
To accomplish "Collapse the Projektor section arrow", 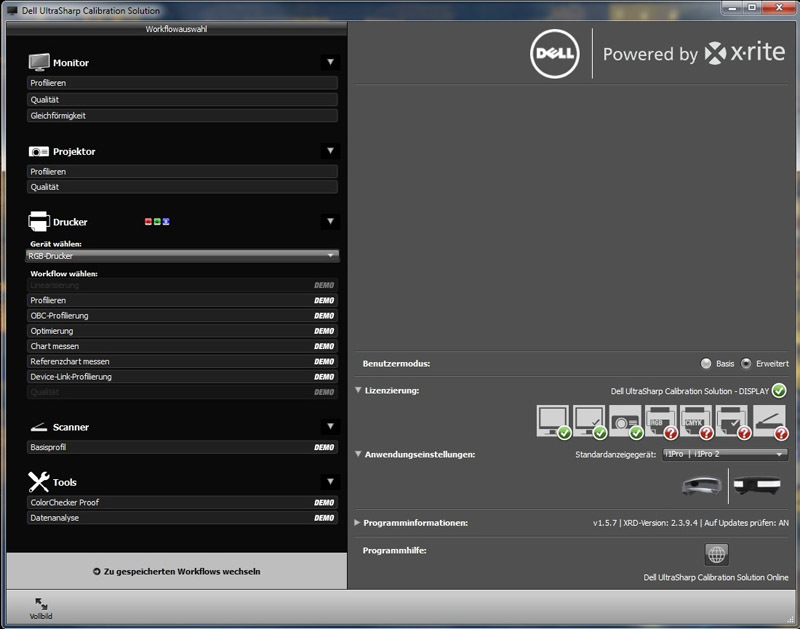I will (330, 151).
